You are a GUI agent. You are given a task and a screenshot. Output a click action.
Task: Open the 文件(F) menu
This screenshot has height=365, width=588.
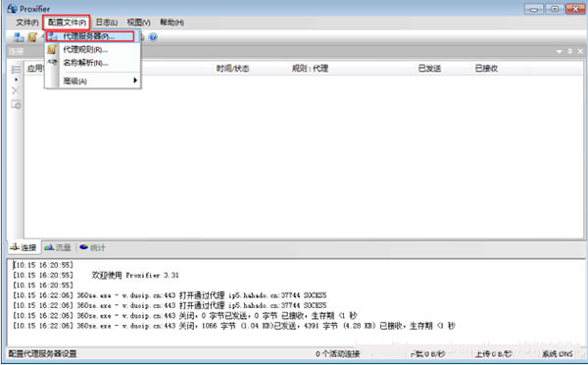[27, 23]
